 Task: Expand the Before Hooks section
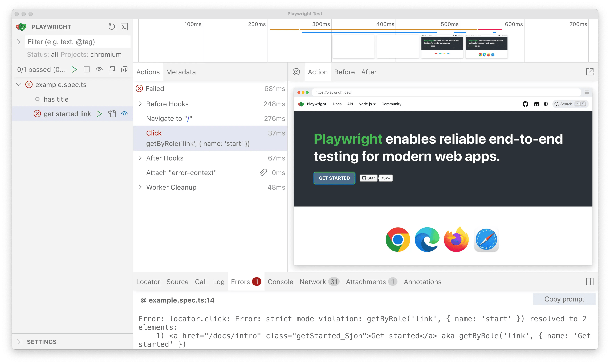(x=140, y=104)
